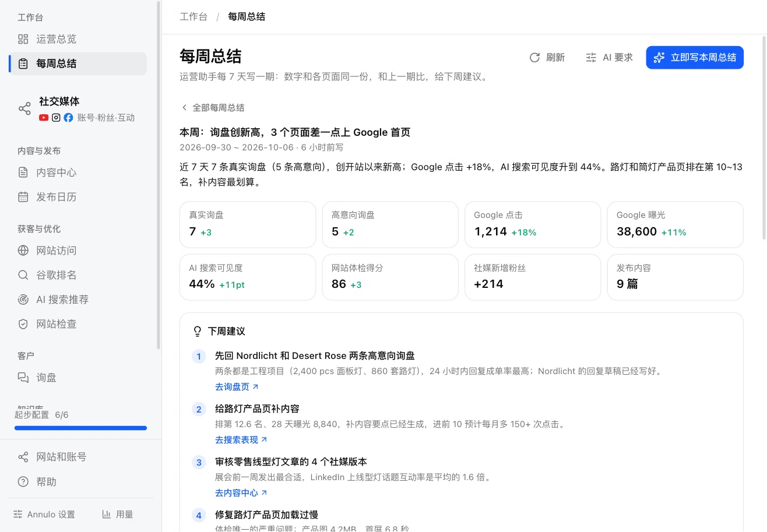Click the globe icon for 网站访问
Screen dimensions: 767x532
tap(23, 251)
